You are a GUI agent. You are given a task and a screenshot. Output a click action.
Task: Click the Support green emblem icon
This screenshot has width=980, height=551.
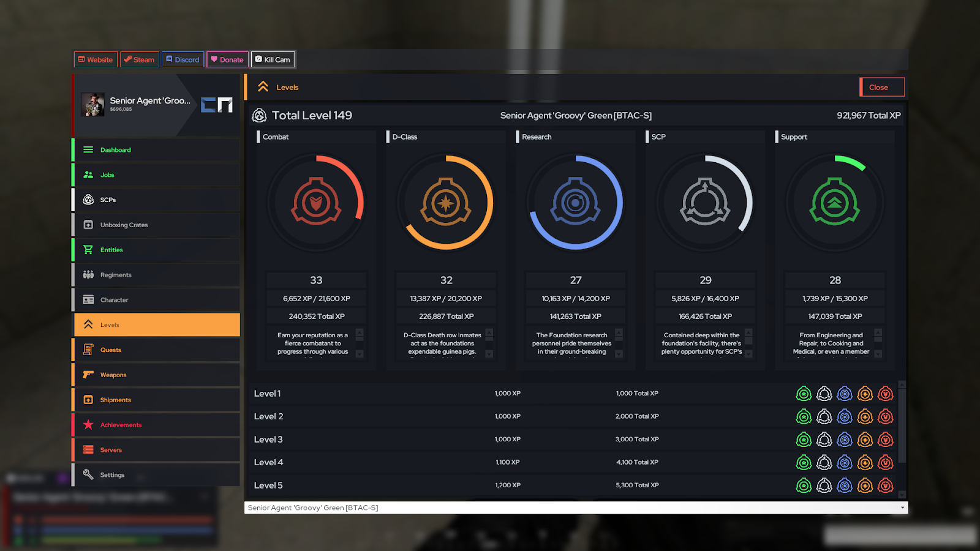click(835, 202)
